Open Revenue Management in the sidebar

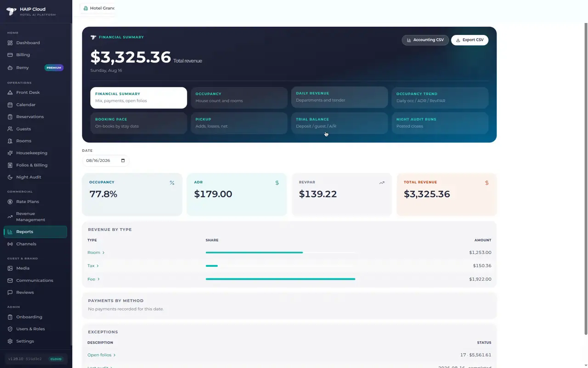[x=35, y=217]
